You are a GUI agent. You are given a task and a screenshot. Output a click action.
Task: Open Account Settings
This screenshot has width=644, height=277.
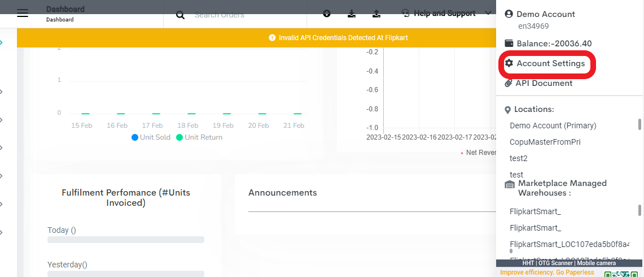pyautogui.click(x=550, y=63)
